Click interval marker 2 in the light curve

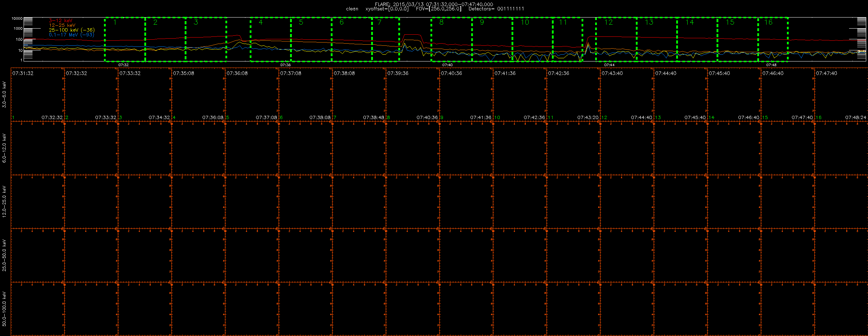155,23
